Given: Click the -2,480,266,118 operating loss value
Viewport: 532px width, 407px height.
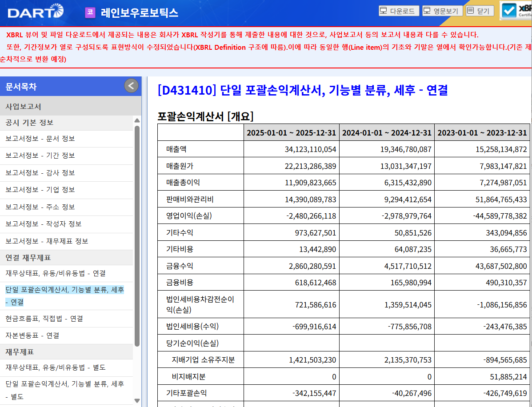Looking at the screenshot, I should pos(311,216).
